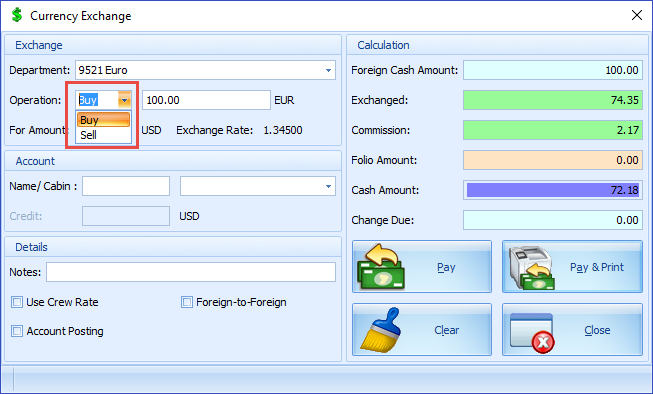Click the USD label beside Exchange Rate
Screen dimensions: 653x394
click(x=151, y=130)
